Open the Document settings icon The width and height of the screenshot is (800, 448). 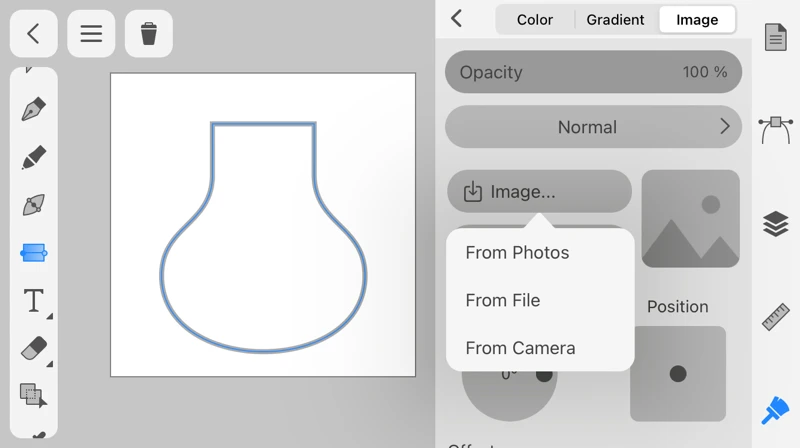pyautogui.click(x=776, y=37)
